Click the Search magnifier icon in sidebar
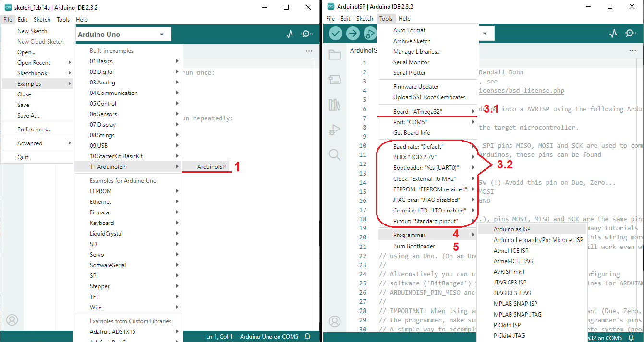Screen dimensions: 644x342 click(335, 154)
